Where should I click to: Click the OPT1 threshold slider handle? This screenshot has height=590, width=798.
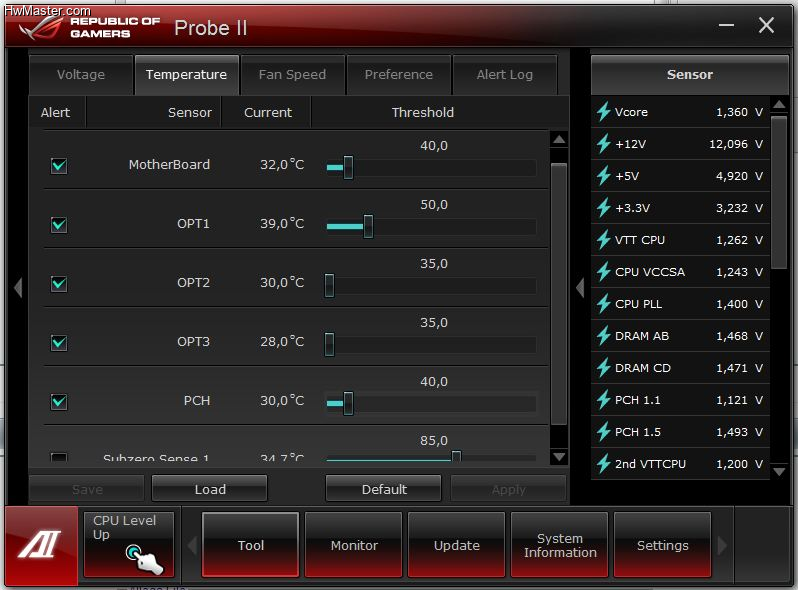pos(368,227)
